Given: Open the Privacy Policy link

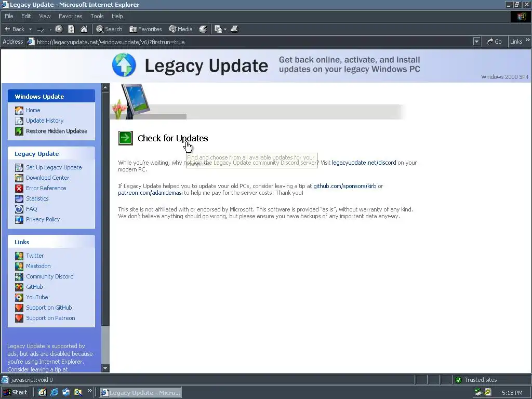Looking at the screenshot, I should tap(43, 219).
